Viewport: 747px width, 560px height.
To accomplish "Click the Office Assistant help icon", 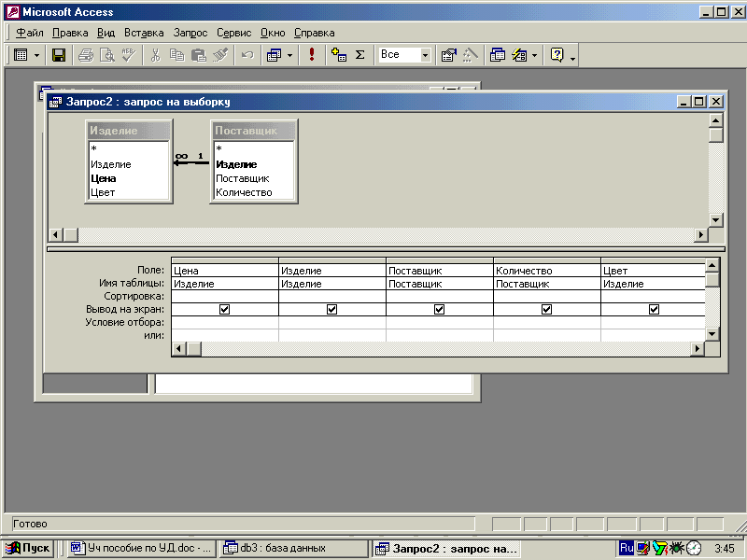I will point(557,55).
